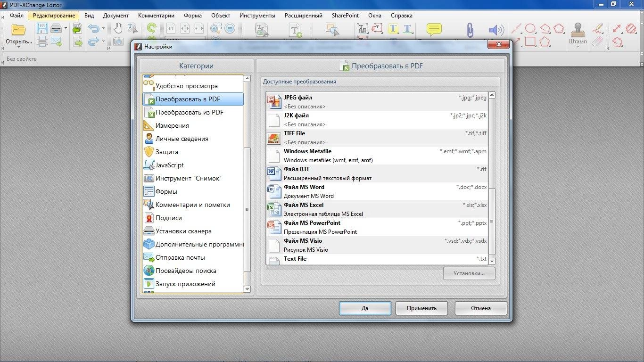Select the Комментарии и пометки category

[x=193, y=205]
